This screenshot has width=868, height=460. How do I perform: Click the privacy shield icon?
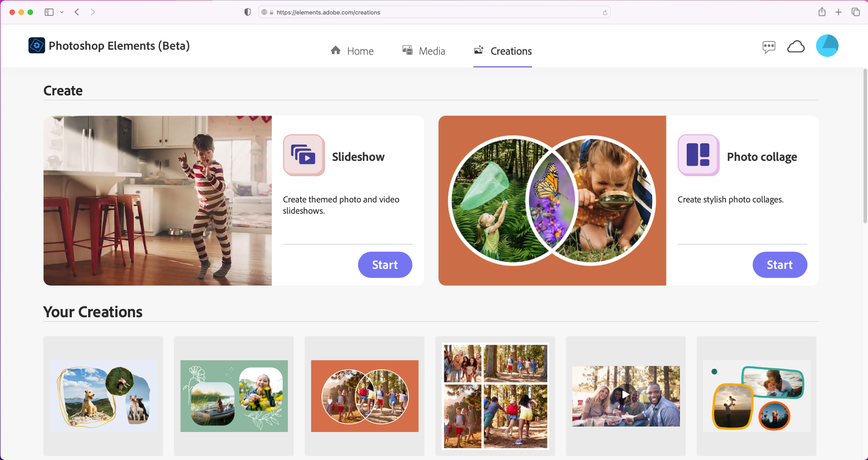pos(247,12)
